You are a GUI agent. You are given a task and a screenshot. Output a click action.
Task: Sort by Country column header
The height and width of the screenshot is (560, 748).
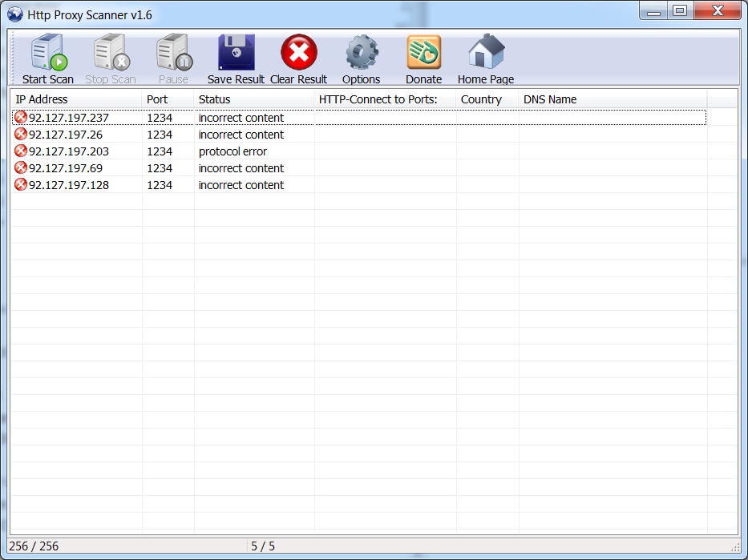point(487,99)
